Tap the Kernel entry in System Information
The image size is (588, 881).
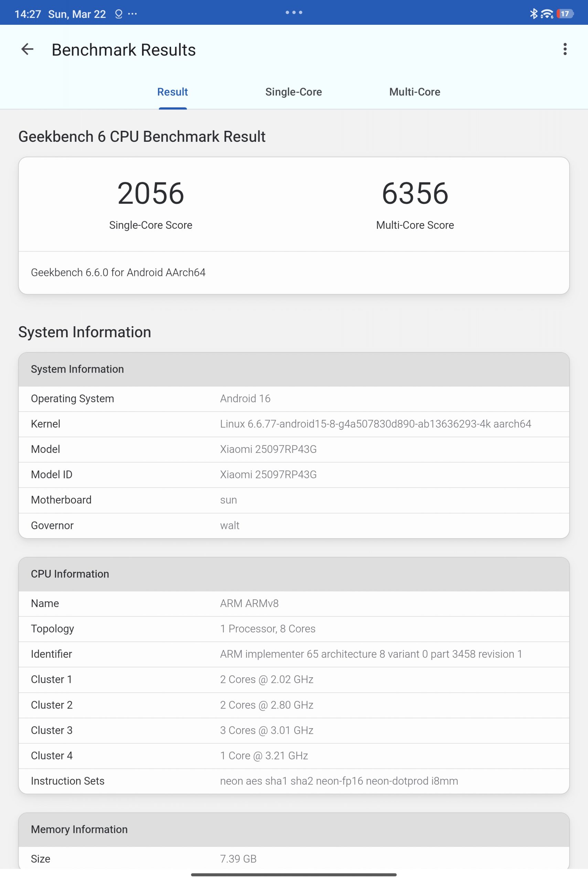click(375, 424)
